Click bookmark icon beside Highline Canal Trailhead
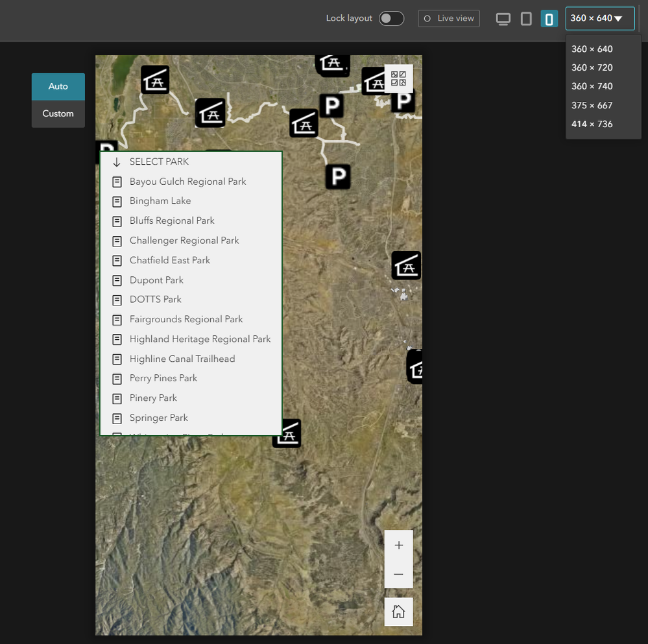The width and height of the screenshot is (648, 644). click(x=117, y=359)
